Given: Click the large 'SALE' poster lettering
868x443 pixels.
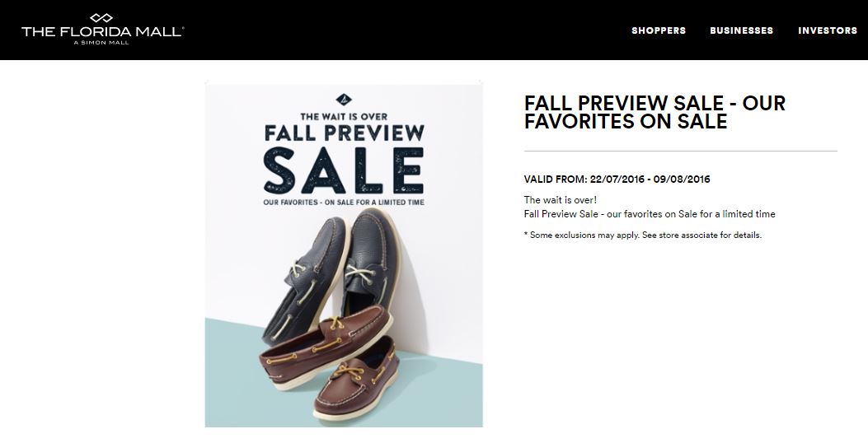Looking at the screenshot, I should [343, 168].
